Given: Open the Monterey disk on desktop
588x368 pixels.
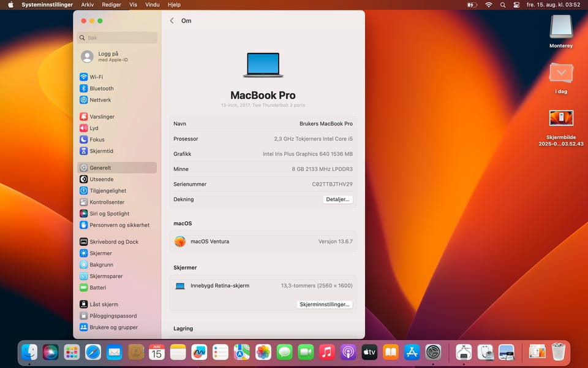Looking at the screenshot, I should 561,30.
